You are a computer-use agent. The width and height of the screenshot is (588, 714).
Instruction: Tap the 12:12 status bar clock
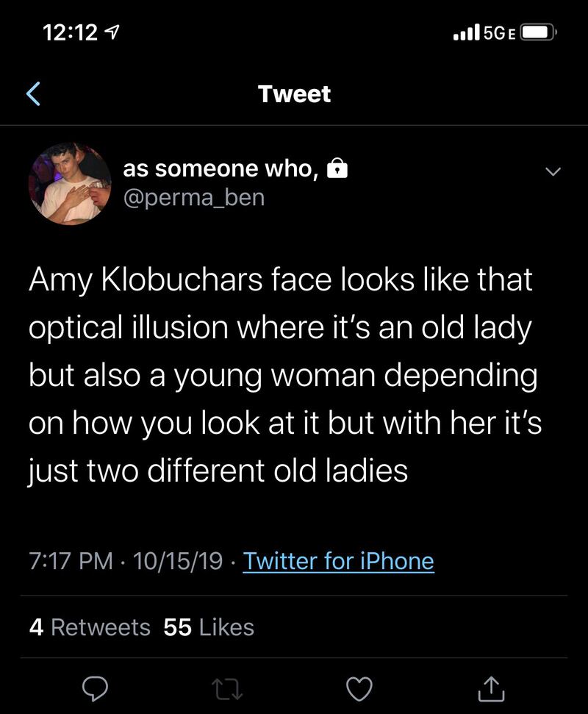pyautogui.click(x=71, y=32)
